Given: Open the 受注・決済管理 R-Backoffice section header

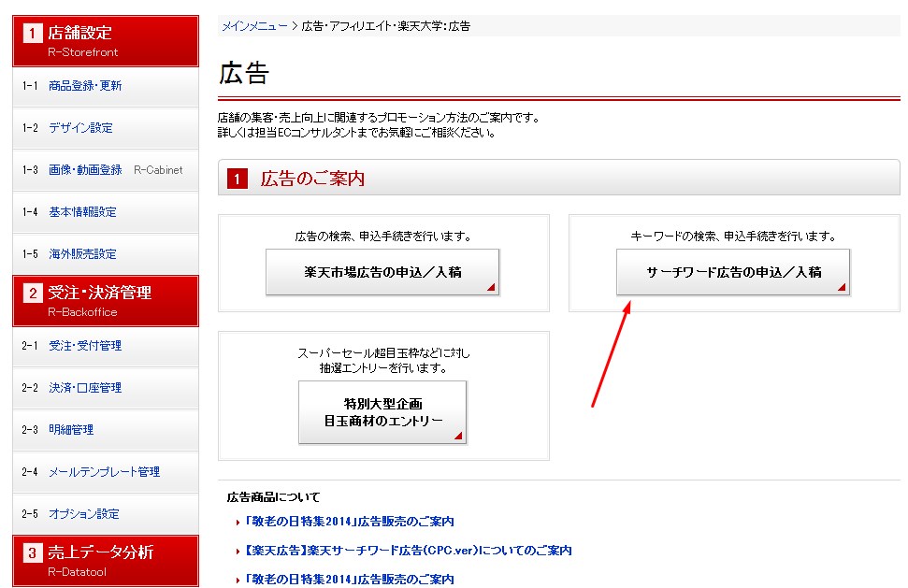Looking at the screenshot, I should (106, 301).
